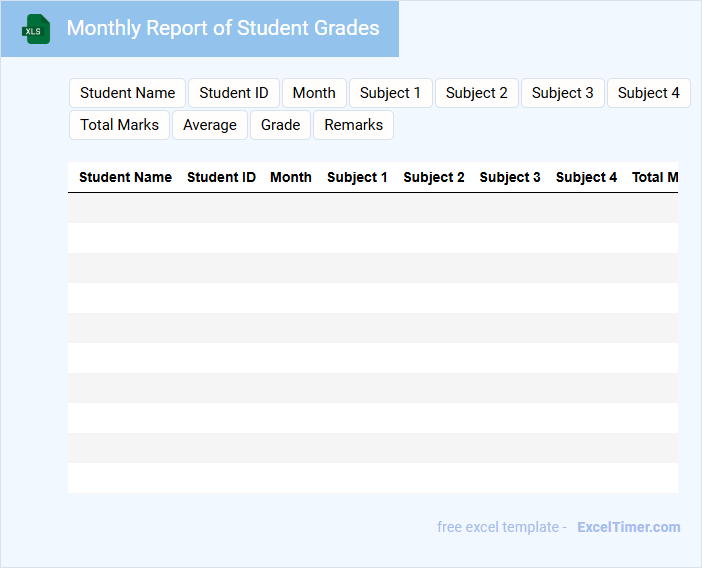Pick the Subject 4 tag button

coord(648,93)
